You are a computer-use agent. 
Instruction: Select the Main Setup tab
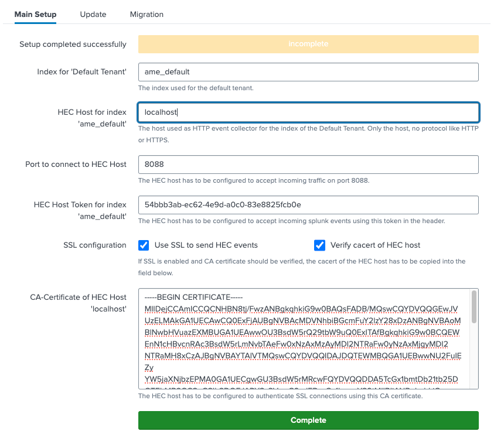tap(35, 14)
